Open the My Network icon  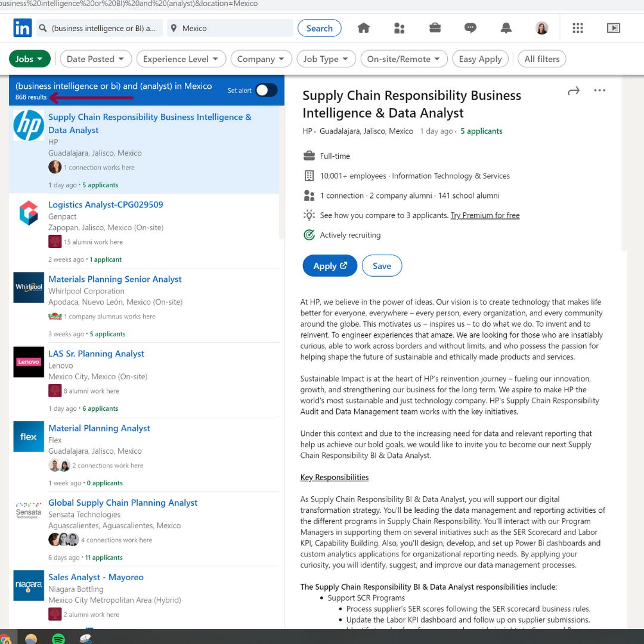(399, 28)
